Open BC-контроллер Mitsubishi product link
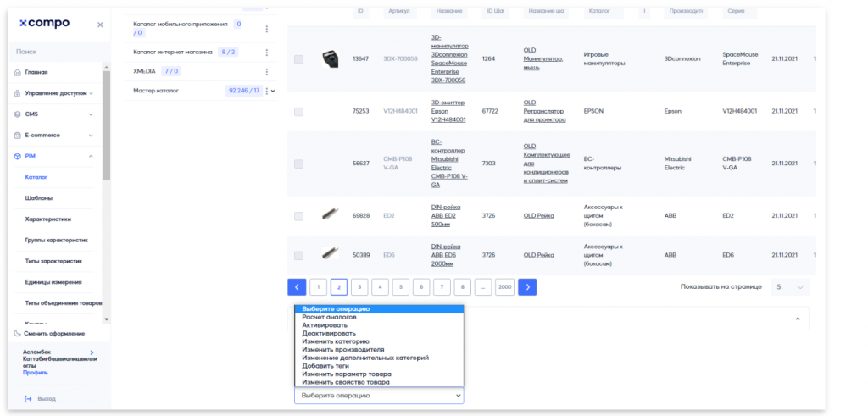Image resolution: width=868 pixels, height=416 pixels. [x=449, y=164]
